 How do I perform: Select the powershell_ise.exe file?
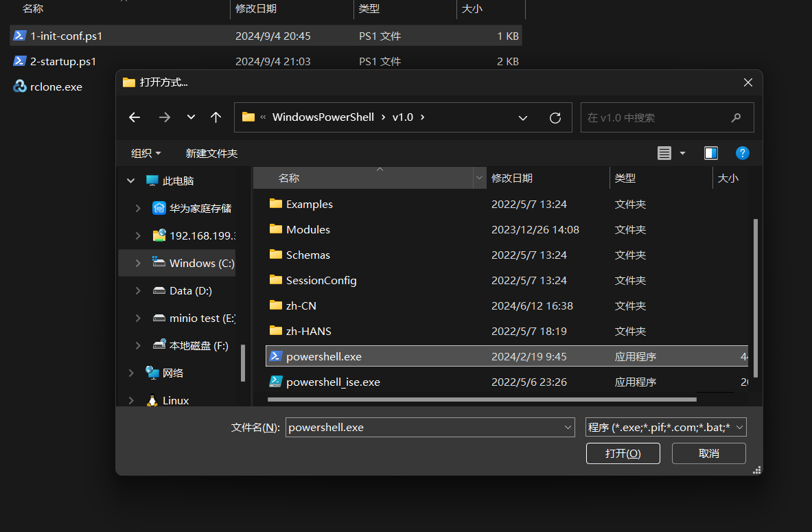click(x=333, y=382)
